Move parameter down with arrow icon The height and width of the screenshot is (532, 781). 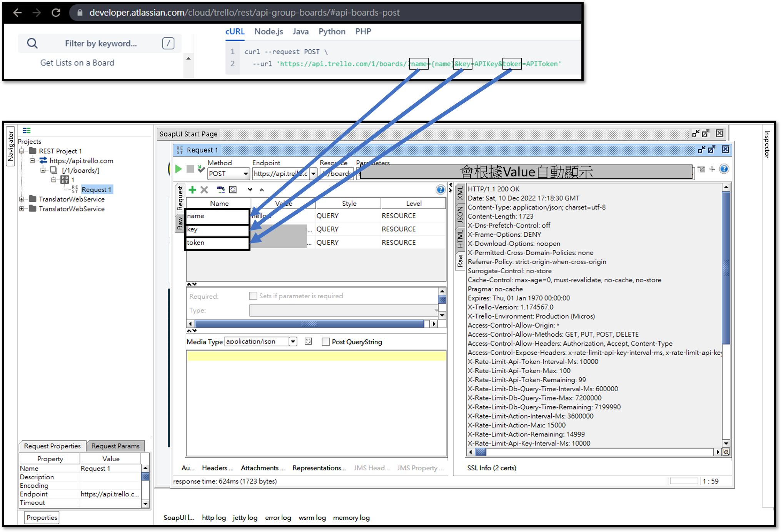(250, 190)
